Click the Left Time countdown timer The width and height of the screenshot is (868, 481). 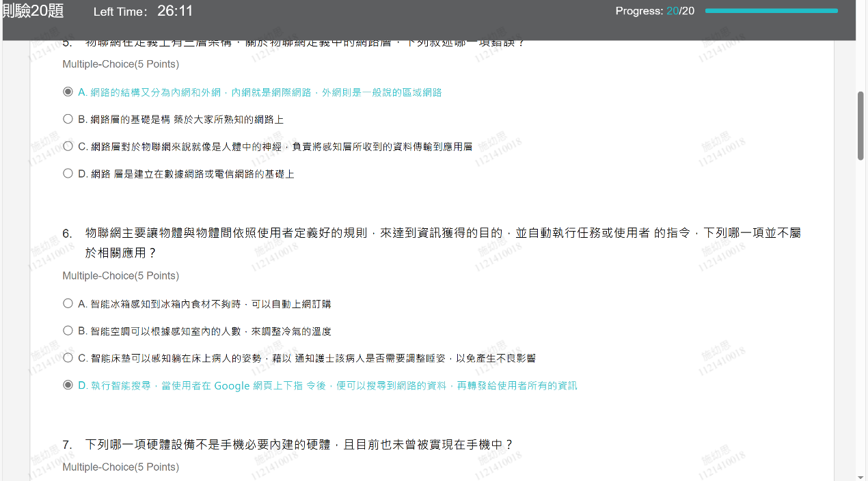(175, 11)
